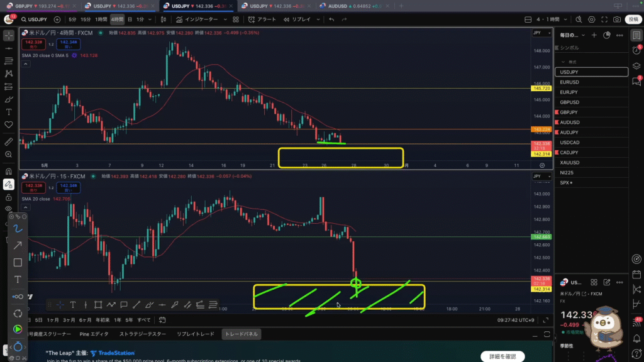
Task: Open the Pine エディタ tab
Action: 94,334
